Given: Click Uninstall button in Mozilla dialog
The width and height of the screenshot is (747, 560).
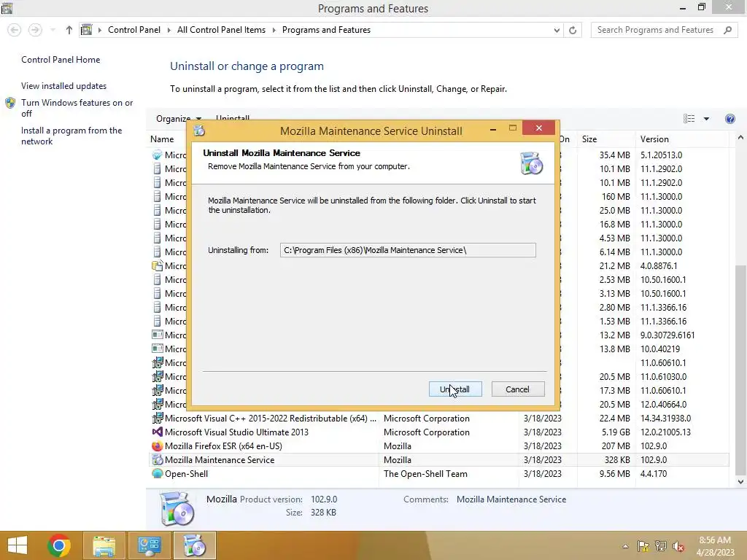Looking at the screenshot, I should (455, 389).
